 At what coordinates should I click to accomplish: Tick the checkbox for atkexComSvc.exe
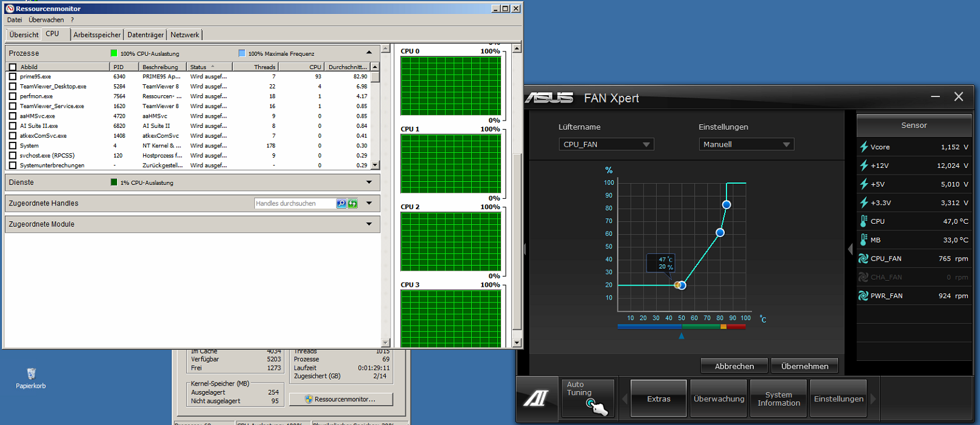(13, 136)
